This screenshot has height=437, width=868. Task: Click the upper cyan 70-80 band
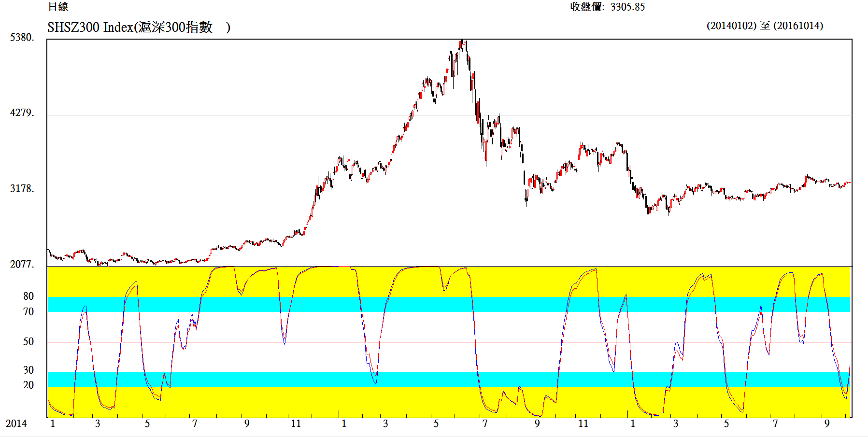tap(449, 304)
